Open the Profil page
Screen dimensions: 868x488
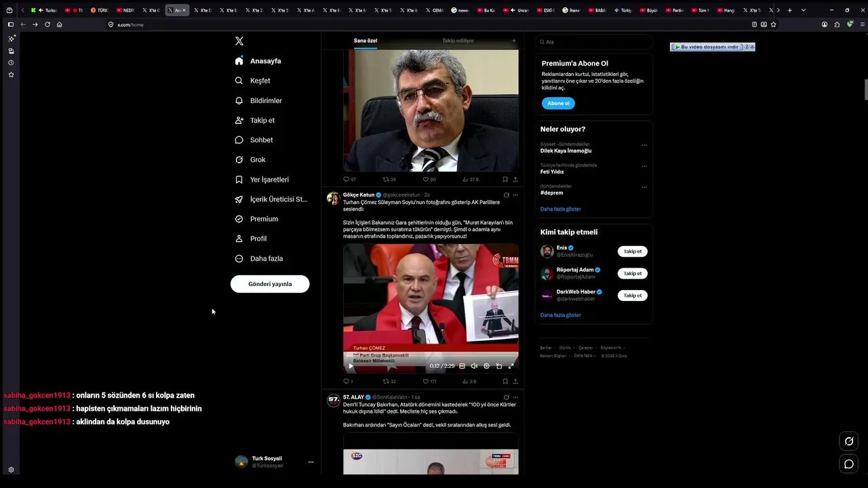[x=250, y=239]
